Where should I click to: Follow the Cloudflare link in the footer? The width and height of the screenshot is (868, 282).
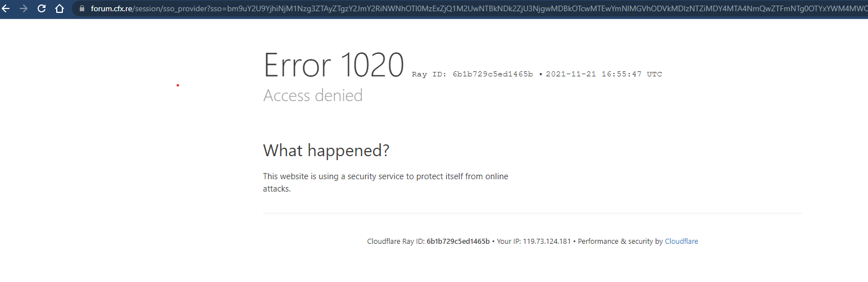[681, 242]
